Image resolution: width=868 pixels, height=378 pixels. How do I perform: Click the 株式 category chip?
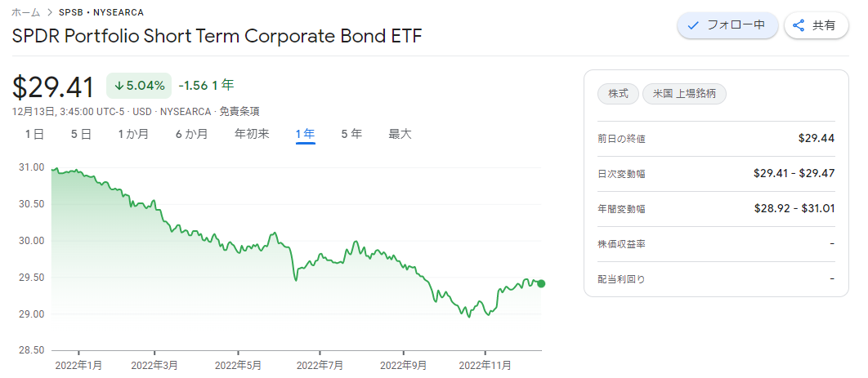click(619, 94)
